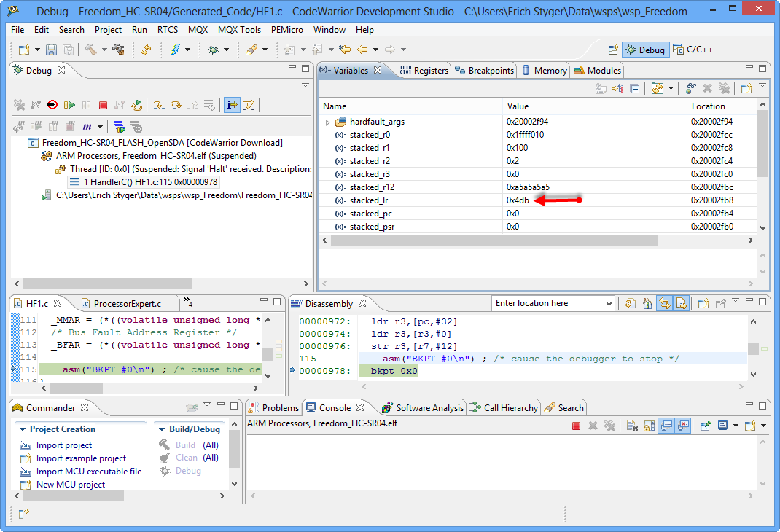
Task: Switch to the Registers tab
Action: point(424,71)
